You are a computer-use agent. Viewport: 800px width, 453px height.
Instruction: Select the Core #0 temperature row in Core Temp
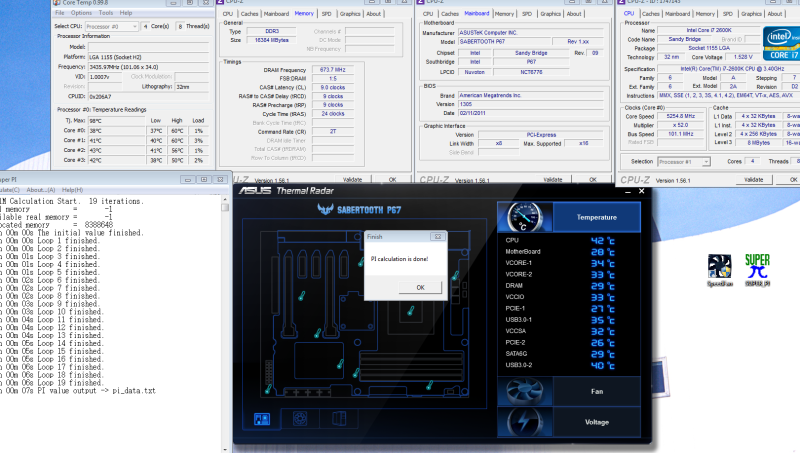134,131
